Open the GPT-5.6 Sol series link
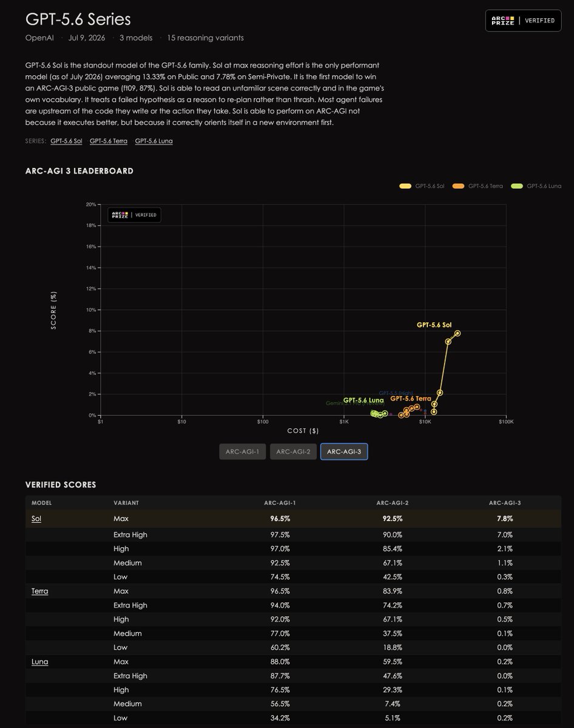 (66, 141)
